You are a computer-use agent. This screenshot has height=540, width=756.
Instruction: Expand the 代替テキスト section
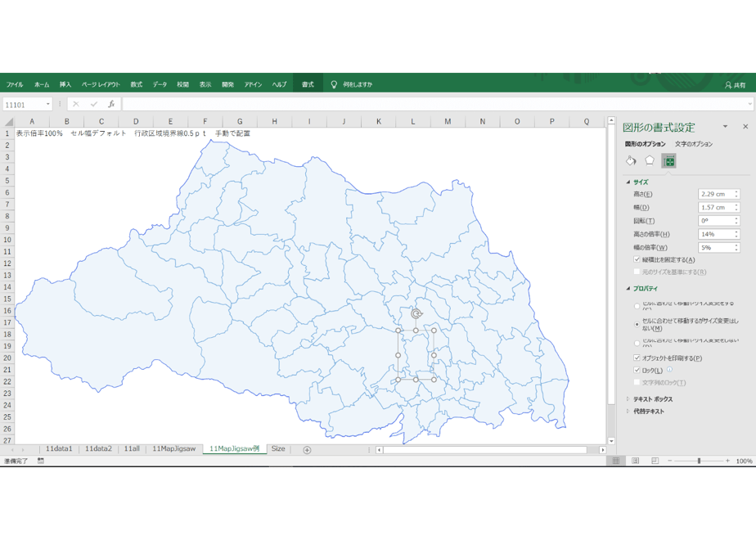[x=648, y=412]
